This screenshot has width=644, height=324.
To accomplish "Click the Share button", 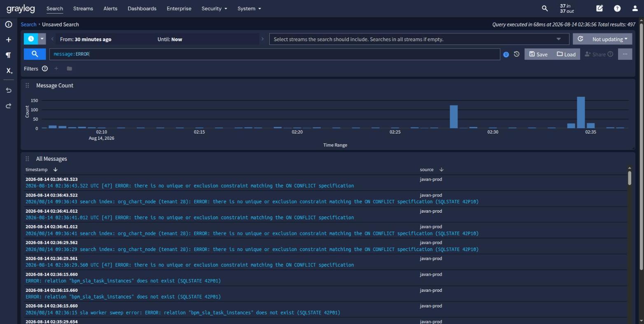I will (x=599, y=54).
